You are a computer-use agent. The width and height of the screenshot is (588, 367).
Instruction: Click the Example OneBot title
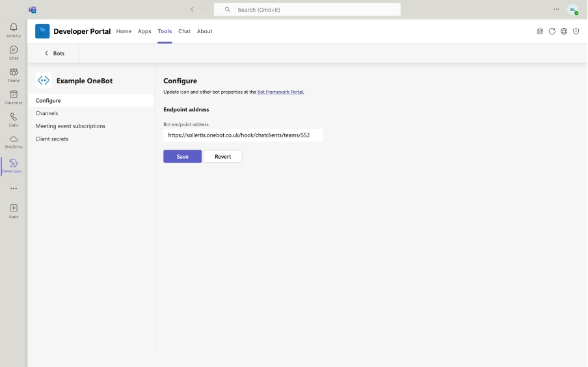point(85,81)
